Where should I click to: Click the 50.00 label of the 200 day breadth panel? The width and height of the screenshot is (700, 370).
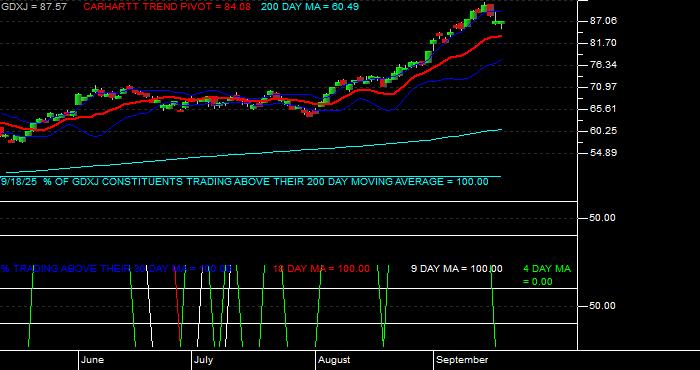click(x=603, y=218)
